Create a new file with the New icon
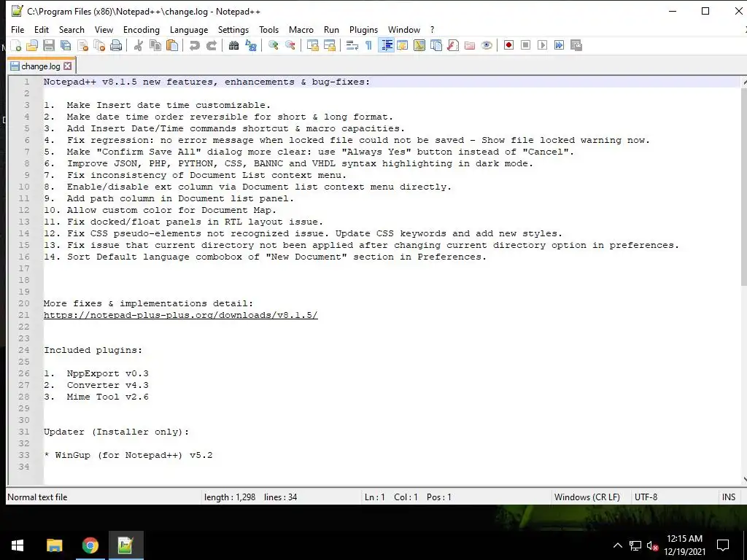Viewport: 747px width, 560px height. click(x=16, y=45)
